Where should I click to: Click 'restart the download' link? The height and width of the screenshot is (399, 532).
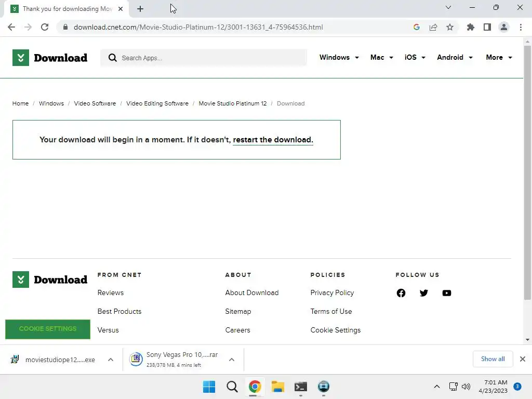click(x=273, y=140)
